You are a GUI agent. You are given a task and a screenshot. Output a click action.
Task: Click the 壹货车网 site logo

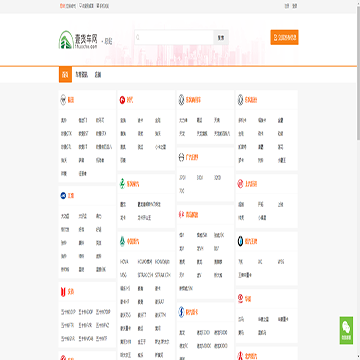point(78,40)
